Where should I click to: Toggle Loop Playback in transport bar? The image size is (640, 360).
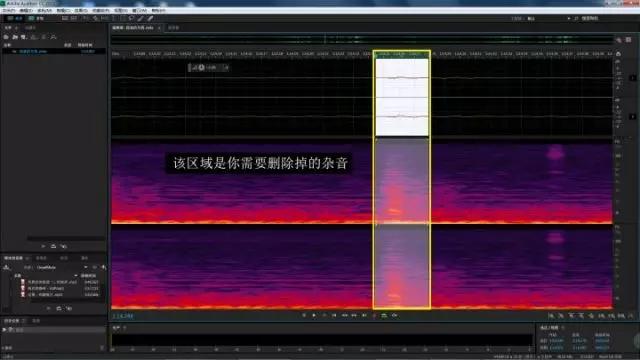384,315
